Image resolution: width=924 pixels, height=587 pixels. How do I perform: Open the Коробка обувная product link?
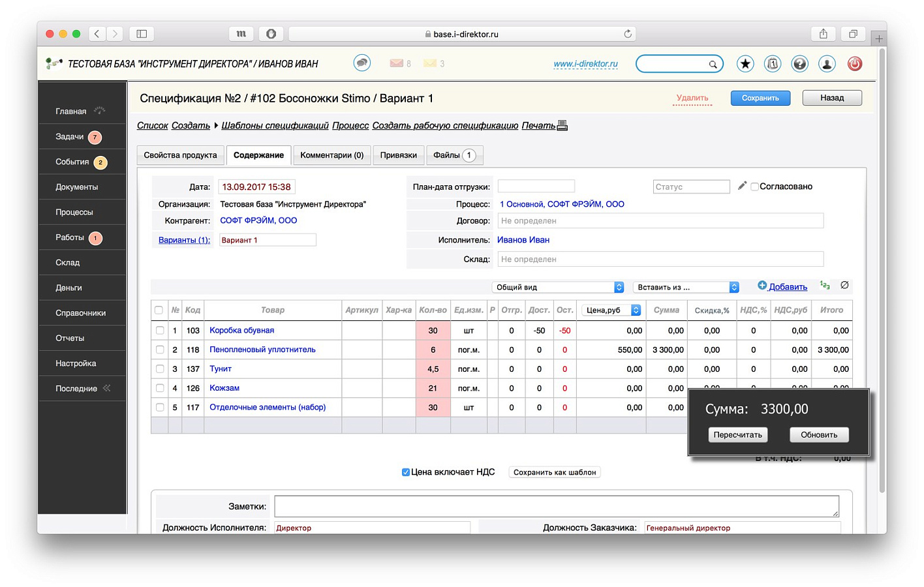point(241,331)
